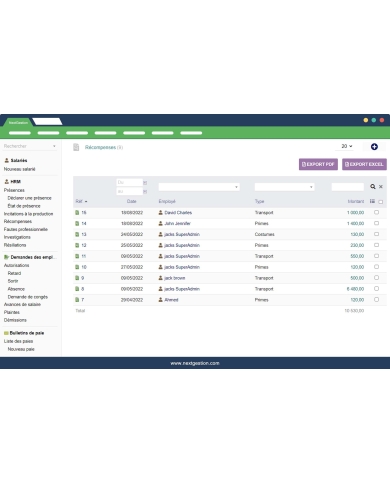Click the Bulletins de paie icon

[6, 333]
